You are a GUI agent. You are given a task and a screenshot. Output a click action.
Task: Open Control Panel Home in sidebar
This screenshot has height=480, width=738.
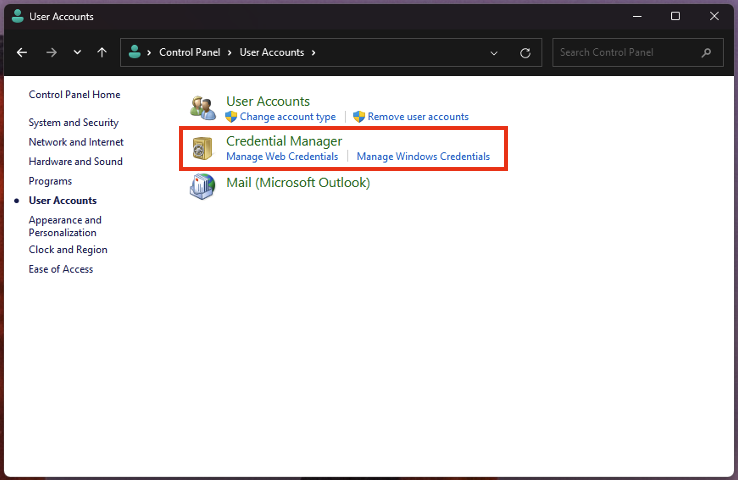click(74, 95)
